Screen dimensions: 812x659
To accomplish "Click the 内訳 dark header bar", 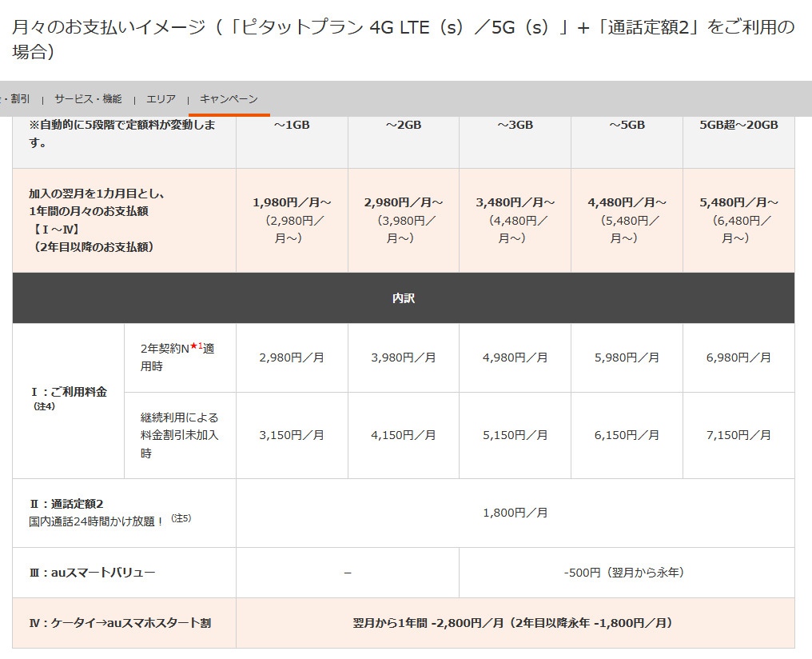I will point(403,298).
